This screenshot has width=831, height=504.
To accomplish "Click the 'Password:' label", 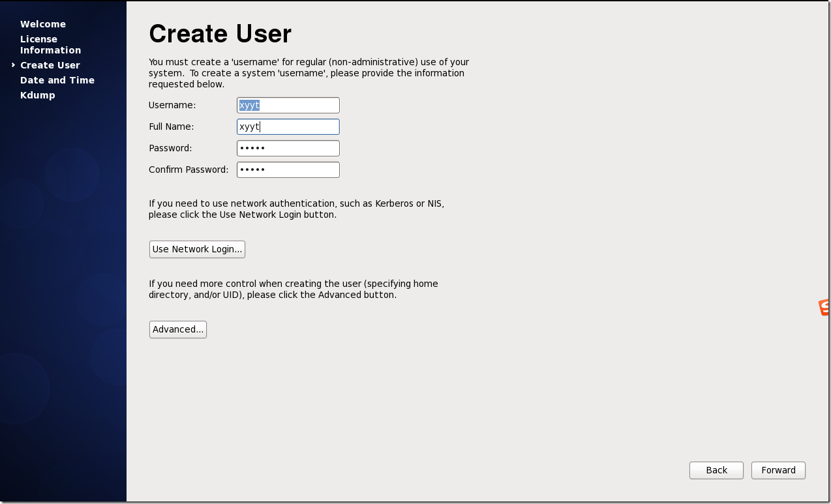I will click(x=170, y=148).
